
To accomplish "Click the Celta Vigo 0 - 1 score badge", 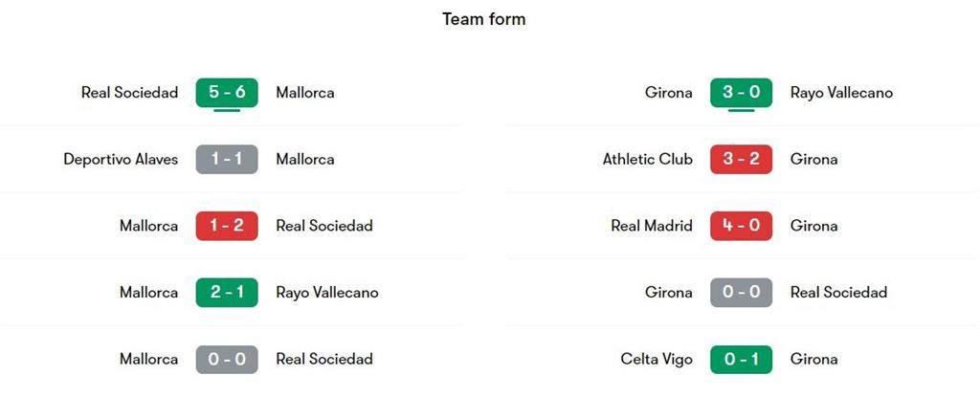I will [x=742, y=360].
